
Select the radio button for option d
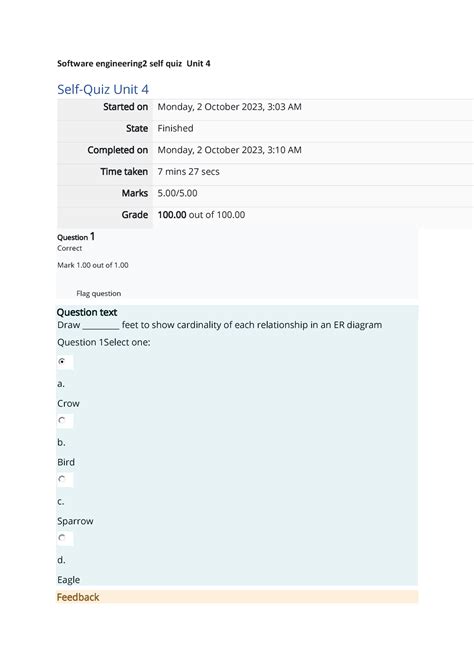pos(62,538)
